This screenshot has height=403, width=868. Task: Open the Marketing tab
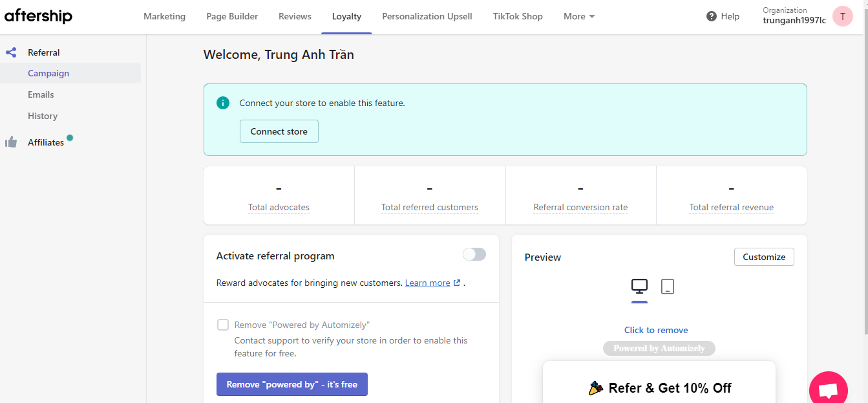point(164,16)
